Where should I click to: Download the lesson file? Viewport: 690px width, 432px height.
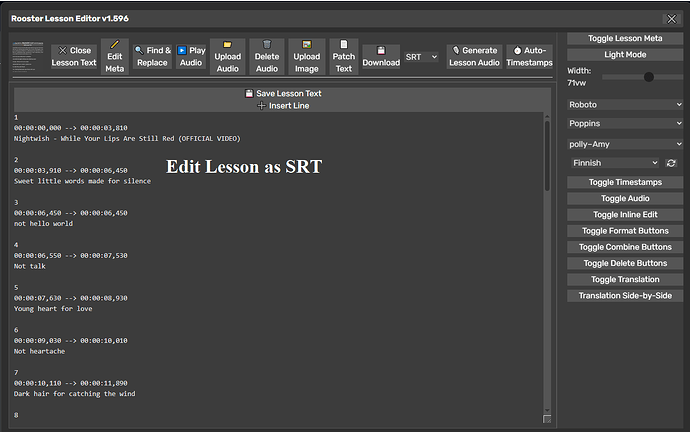pyautogui.click(x=381, y=57)
